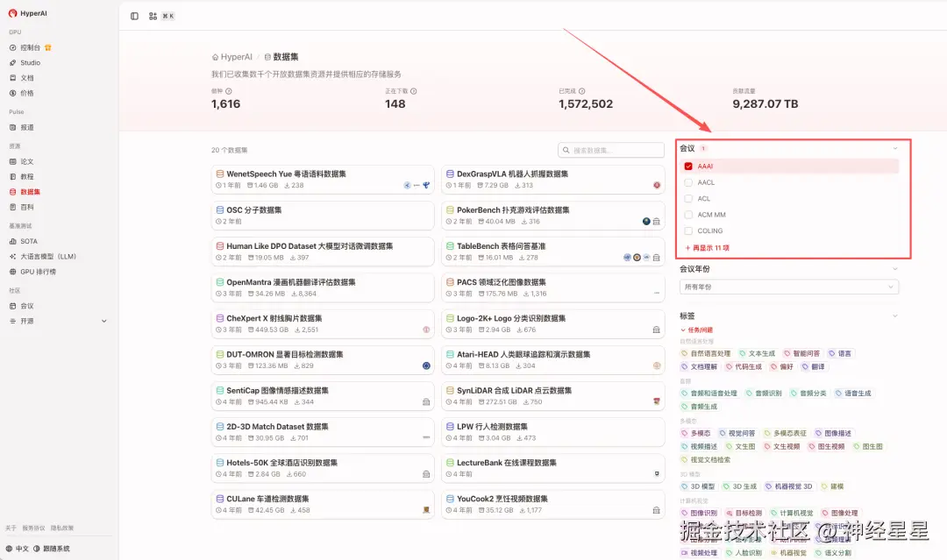Toggle the 智能问答 tag filter
The height and width of the screenshot is (560, 947).
pyautogui.click(x=802, y=354)
